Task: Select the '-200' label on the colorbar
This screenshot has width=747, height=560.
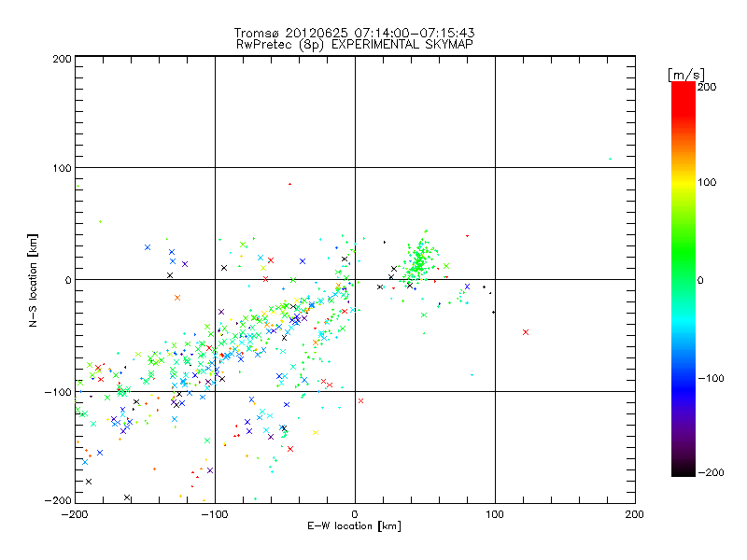Action: (711, 473)
